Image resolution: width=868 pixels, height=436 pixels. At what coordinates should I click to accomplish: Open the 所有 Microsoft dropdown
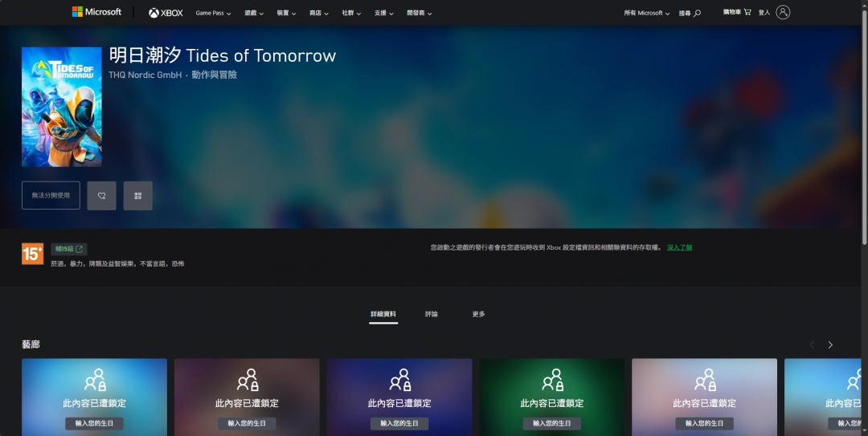pos(646,13)
